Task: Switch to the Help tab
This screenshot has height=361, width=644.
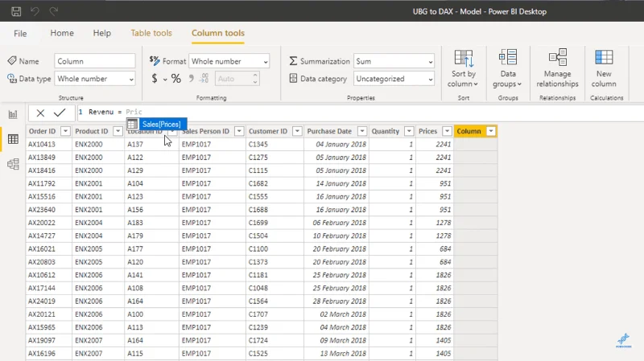Action: pyautogui.click(x=102, y=33)
